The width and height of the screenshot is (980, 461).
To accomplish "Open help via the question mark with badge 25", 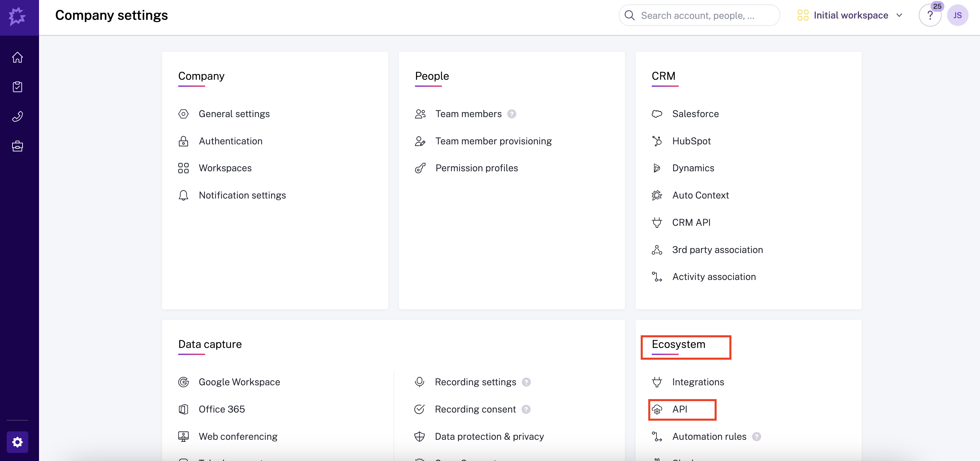I will [930, 15].
